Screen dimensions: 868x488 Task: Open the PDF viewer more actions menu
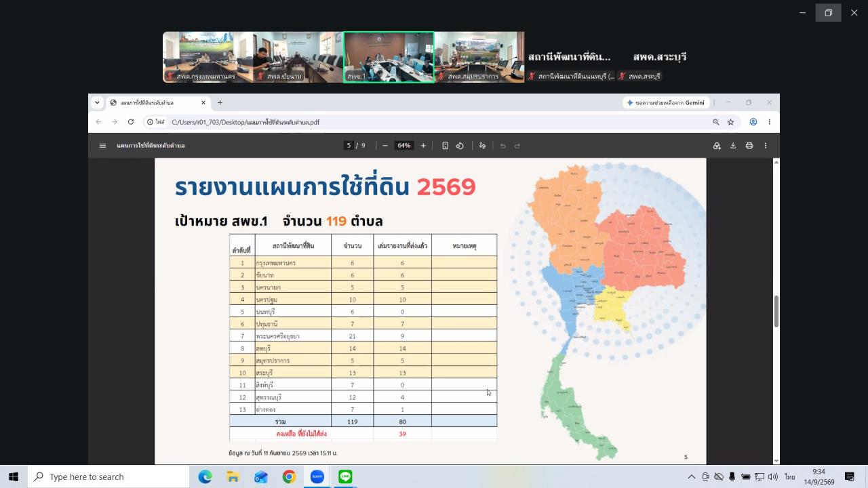[766, 146]
